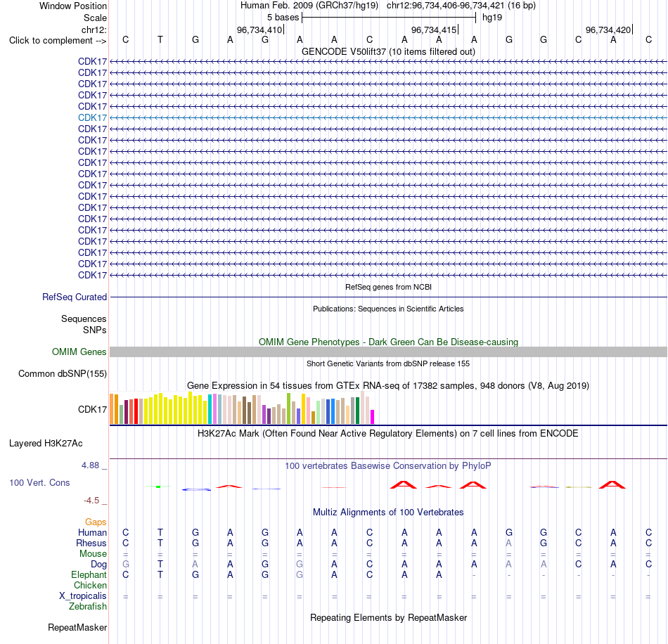The height and width of the screenshot is (644, 668).
Task: Select the Human species row label
Action: tap(92, 532)
